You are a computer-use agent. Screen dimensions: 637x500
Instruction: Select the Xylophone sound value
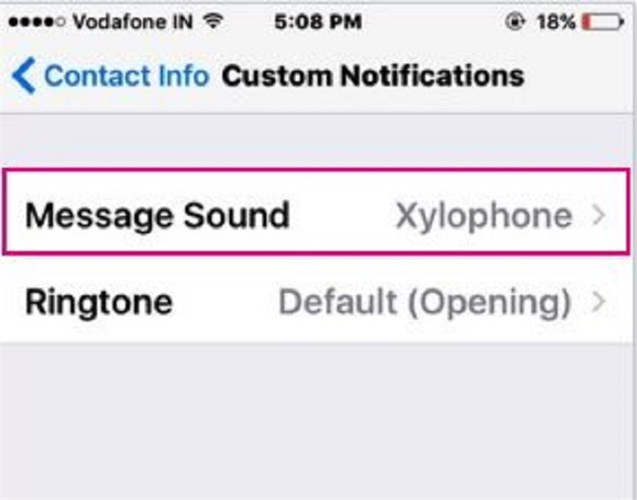[484, 217]
